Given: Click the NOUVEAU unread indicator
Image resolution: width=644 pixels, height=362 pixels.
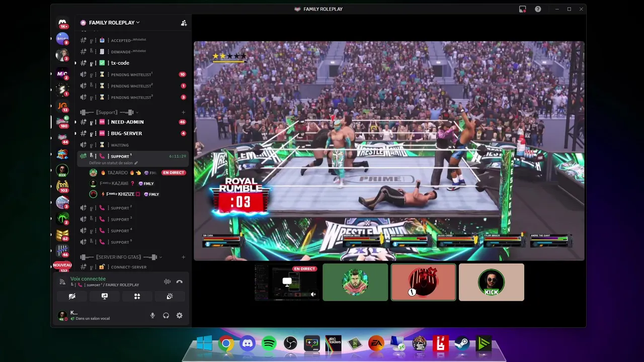Looking at the screenshot, I should coord(62,265).
